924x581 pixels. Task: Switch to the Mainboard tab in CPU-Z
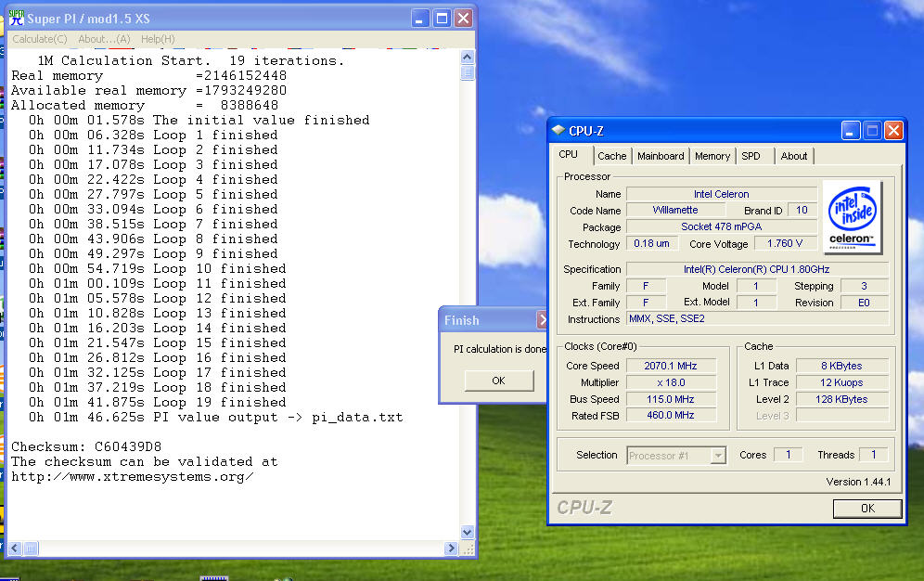[661, 156]
